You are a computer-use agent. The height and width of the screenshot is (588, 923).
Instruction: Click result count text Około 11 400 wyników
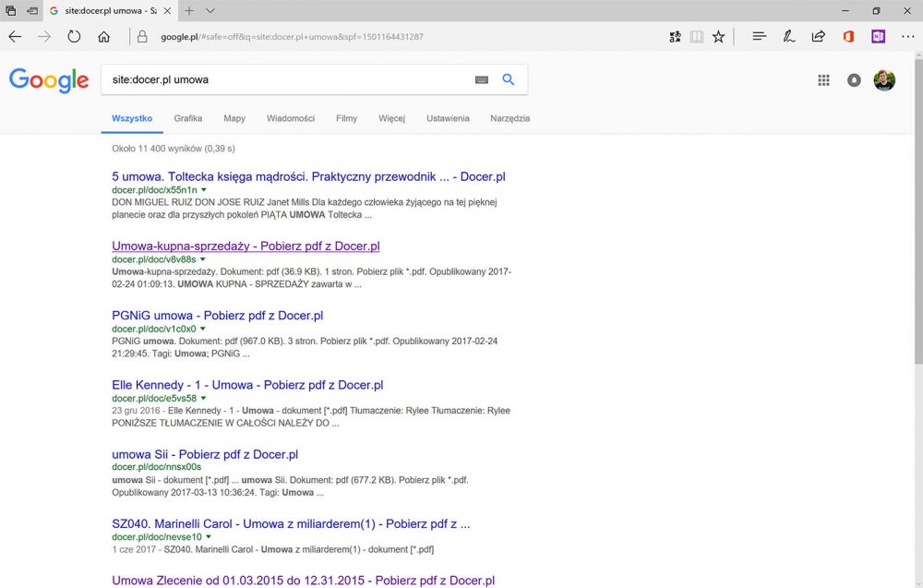[174, 149]
